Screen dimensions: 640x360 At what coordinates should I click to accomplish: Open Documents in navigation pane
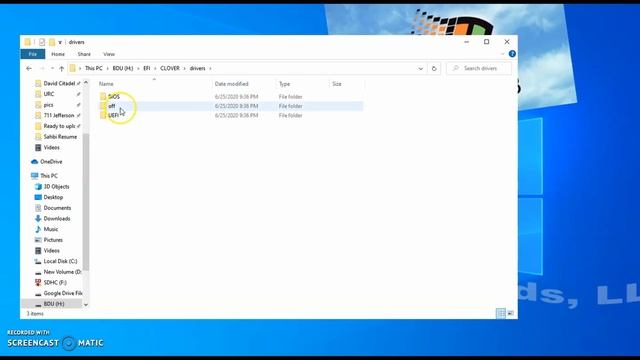(x=57, y=208)
